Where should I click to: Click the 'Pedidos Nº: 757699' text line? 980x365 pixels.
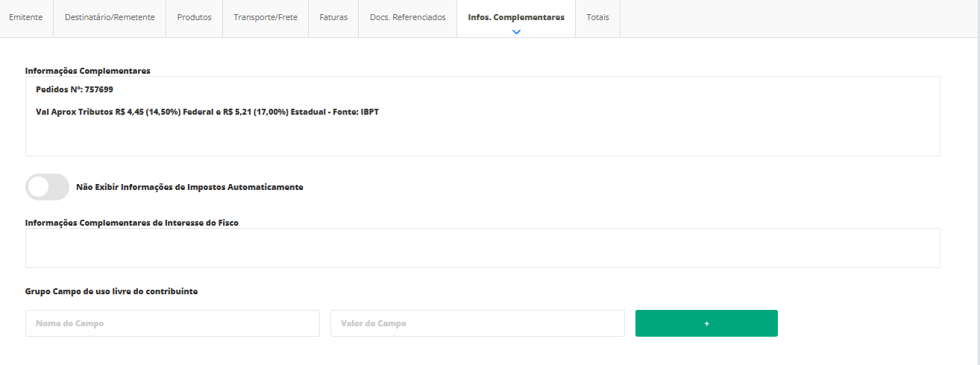pos(75,89)
